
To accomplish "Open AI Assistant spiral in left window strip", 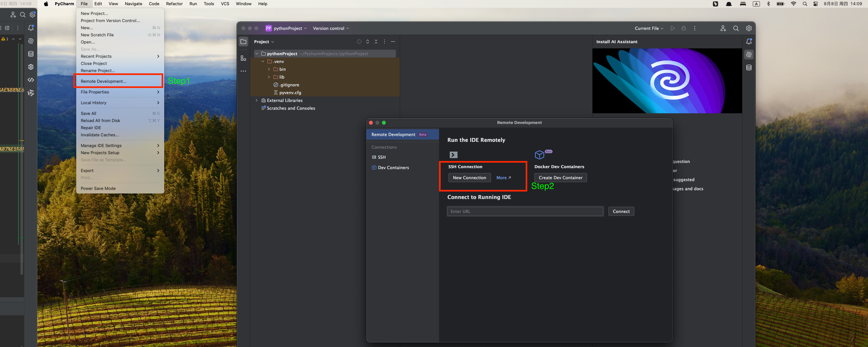I will (31, 41).
